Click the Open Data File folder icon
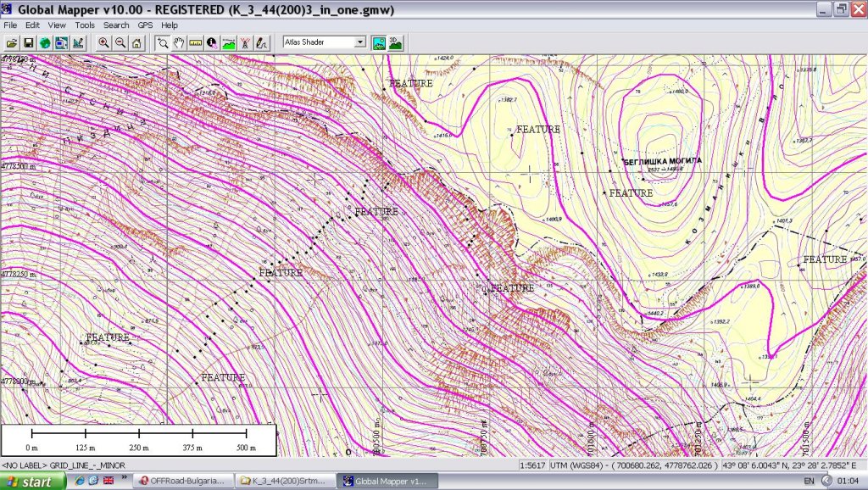Screen dimensions: 868x490 [12, 42]
